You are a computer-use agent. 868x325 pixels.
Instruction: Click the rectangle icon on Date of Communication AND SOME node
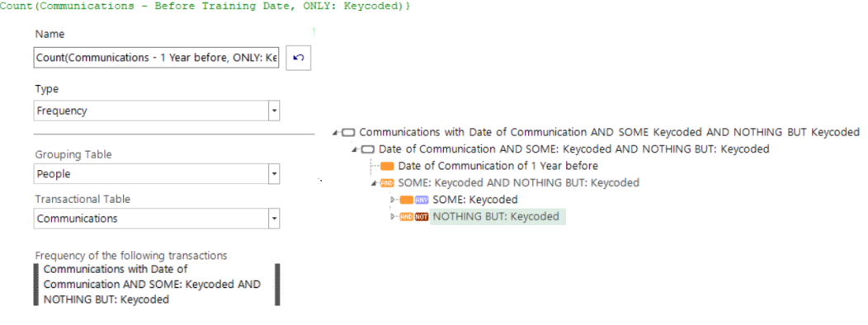368,149
